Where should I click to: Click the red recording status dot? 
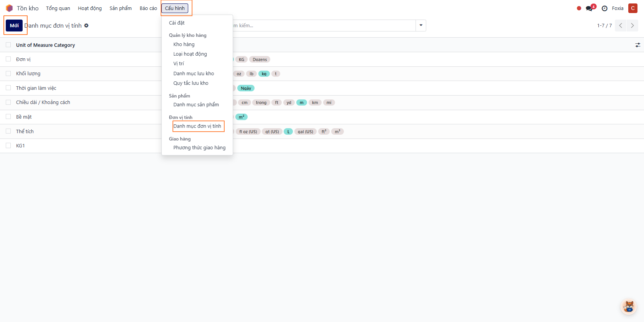[x=579, y=8]
